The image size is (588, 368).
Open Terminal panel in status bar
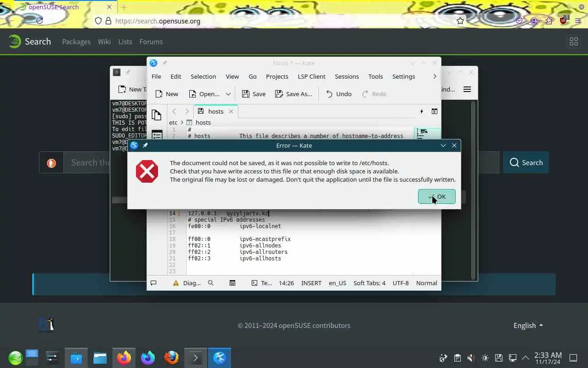pyautogui.click(x=262, y=283)
